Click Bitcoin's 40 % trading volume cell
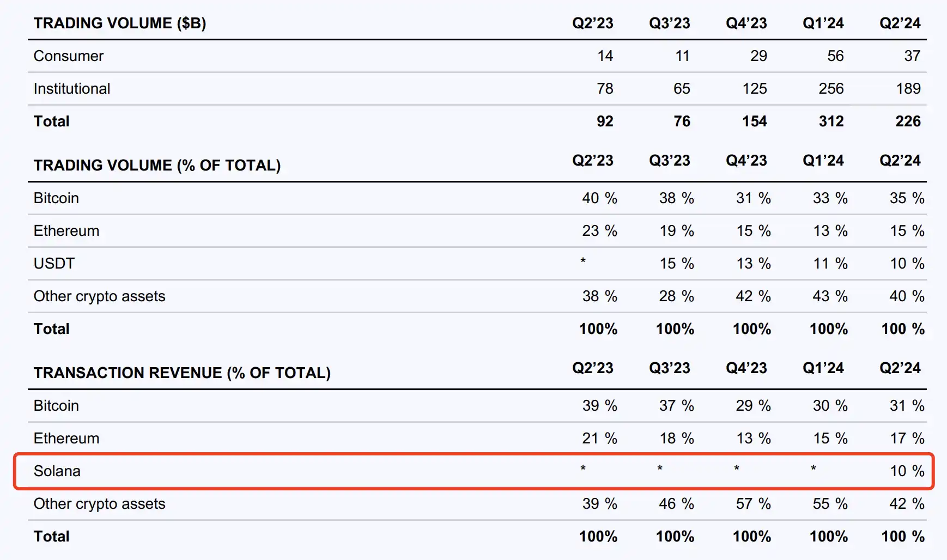The height and width of the screenshot is (560, 947). pyautogui.click(x=599, y=198)
